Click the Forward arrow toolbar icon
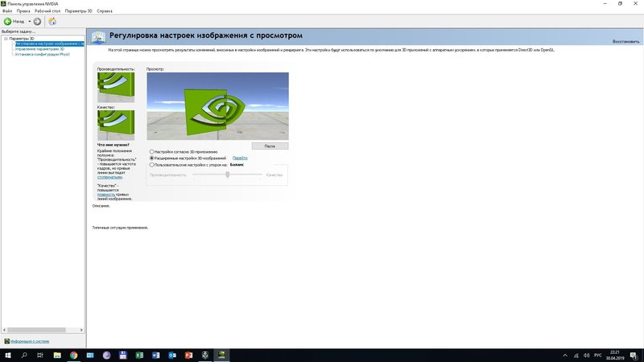This screenshot has height=362, width=644. [37, 22]
